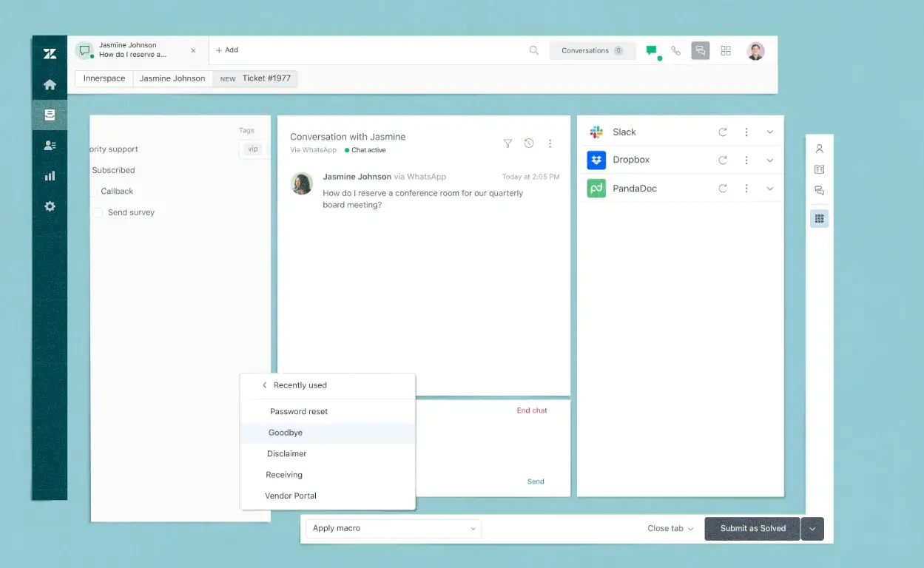The width and height of the screenshot is (924, 568).
Task: Open the Close tab dropdown
Action: tap(670, 528)
